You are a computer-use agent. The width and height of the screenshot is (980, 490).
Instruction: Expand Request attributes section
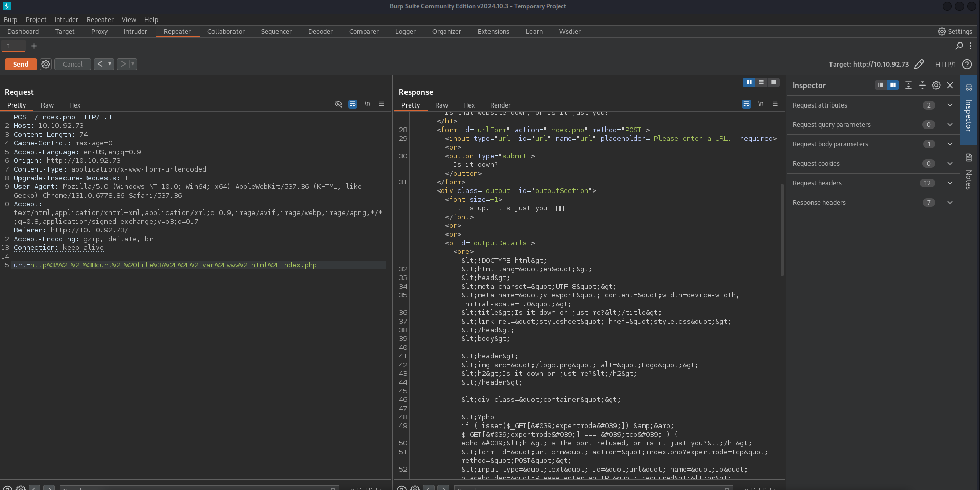[x=873, y=105]
